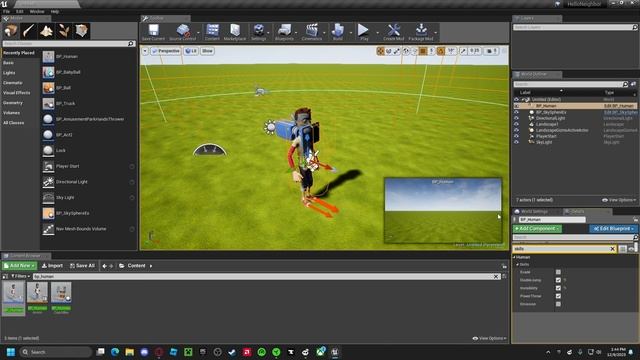Select the Directional Light icon in placement list
The image size is (640, 360).
point(48,182)
